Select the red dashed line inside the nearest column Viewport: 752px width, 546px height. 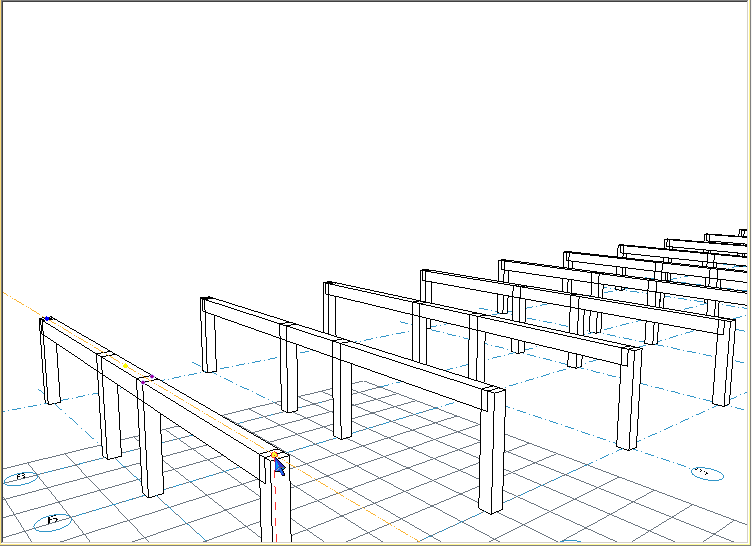pyautogui.click(x=275, y=501)
